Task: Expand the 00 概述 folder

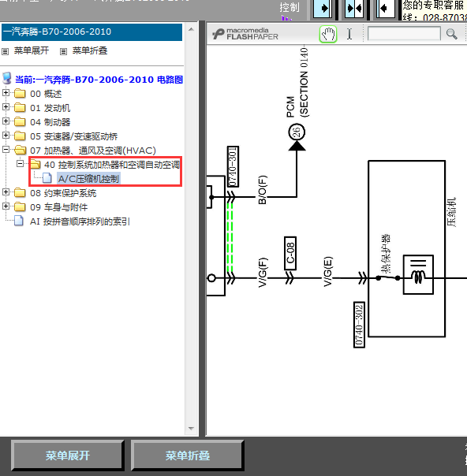Action: (6, 92)
